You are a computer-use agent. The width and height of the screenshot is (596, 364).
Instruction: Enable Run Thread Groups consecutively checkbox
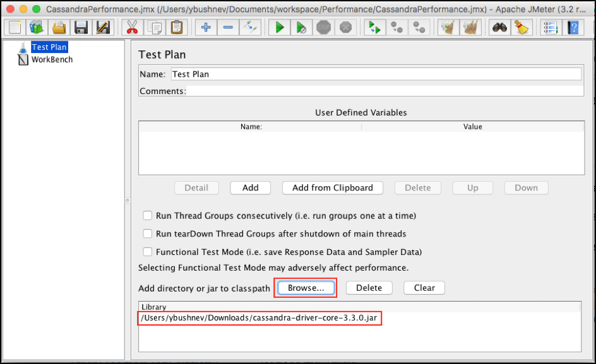point(148,216)
